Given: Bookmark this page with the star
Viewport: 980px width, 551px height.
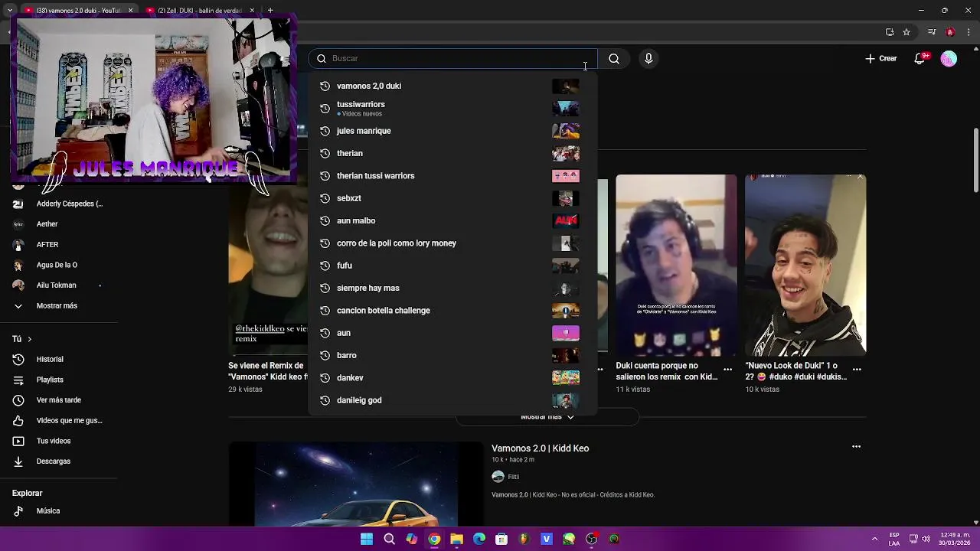Looking at the screenshot, I should 906,32.
